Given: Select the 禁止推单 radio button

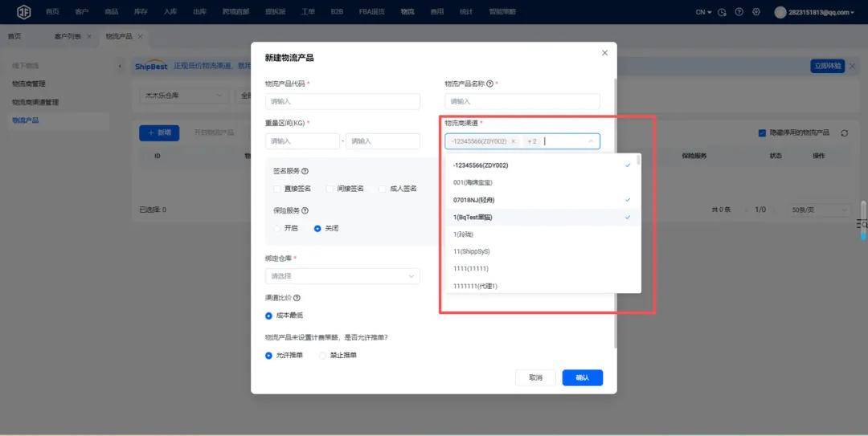Looking at the screenshot, I should (x=323, y=355).
